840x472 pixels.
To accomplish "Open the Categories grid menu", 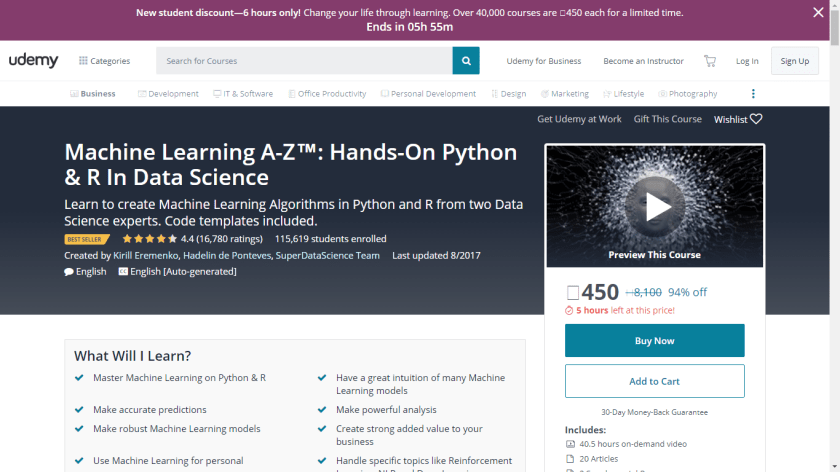I will [104, 61].
